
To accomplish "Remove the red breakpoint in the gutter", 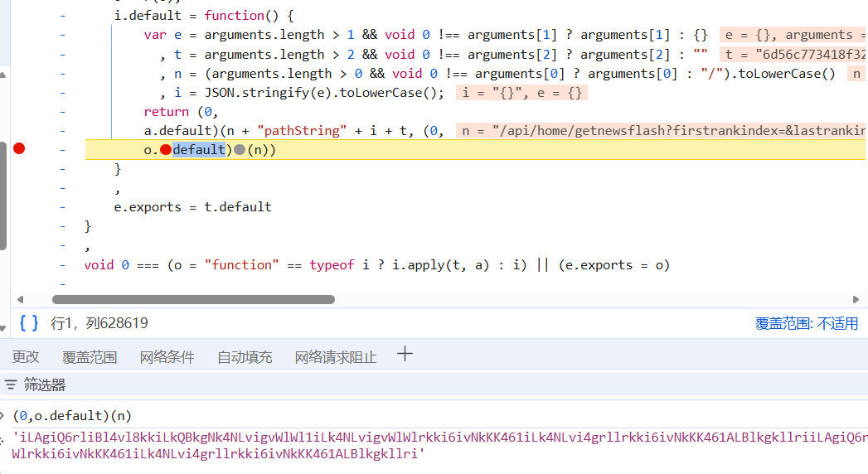I will (x=19, y=149).
